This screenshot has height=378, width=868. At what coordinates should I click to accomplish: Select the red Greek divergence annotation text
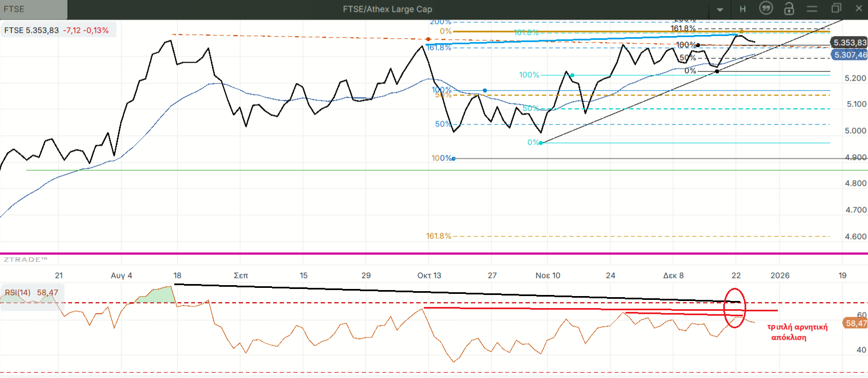point(796,332)
